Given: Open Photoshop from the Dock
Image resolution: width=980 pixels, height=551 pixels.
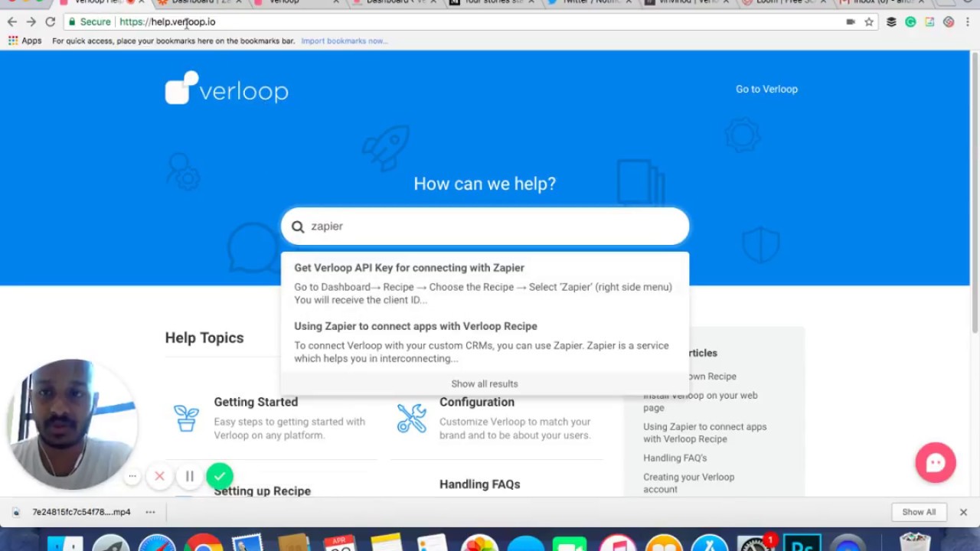Looking at the screenshot, I should pyautogui.click(x=802, y=543).
